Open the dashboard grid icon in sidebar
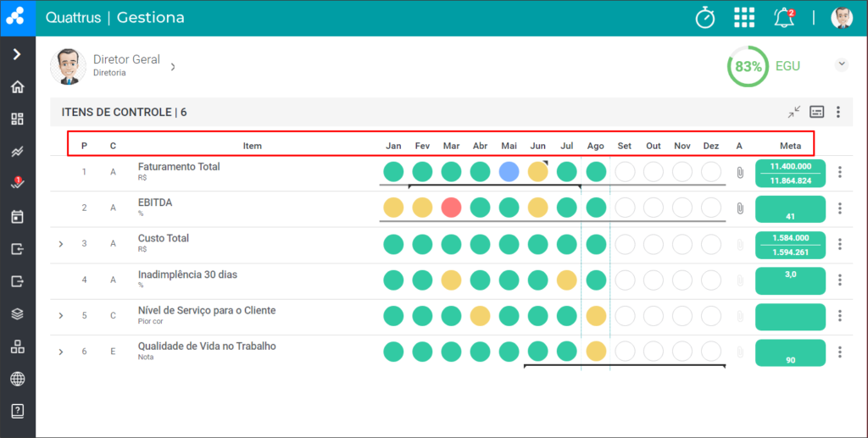 [x=17, y=119]
